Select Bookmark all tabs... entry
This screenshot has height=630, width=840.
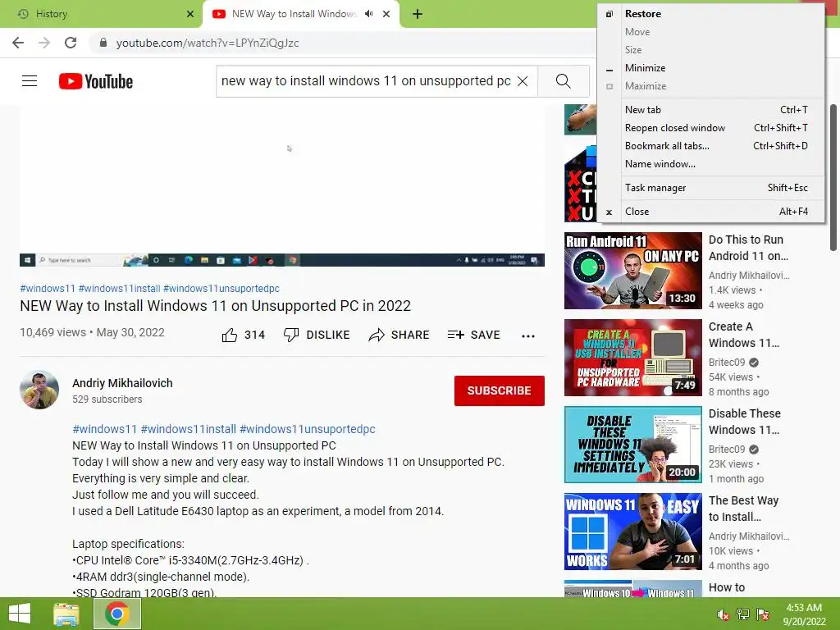coord(710,146)
